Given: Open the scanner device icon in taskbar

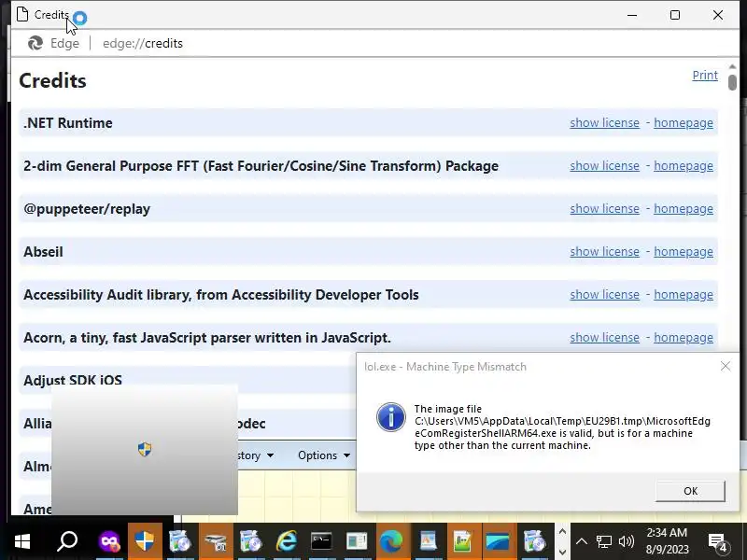Looking at the screenshot, I should pyautogui.click(x=216, y=541).
